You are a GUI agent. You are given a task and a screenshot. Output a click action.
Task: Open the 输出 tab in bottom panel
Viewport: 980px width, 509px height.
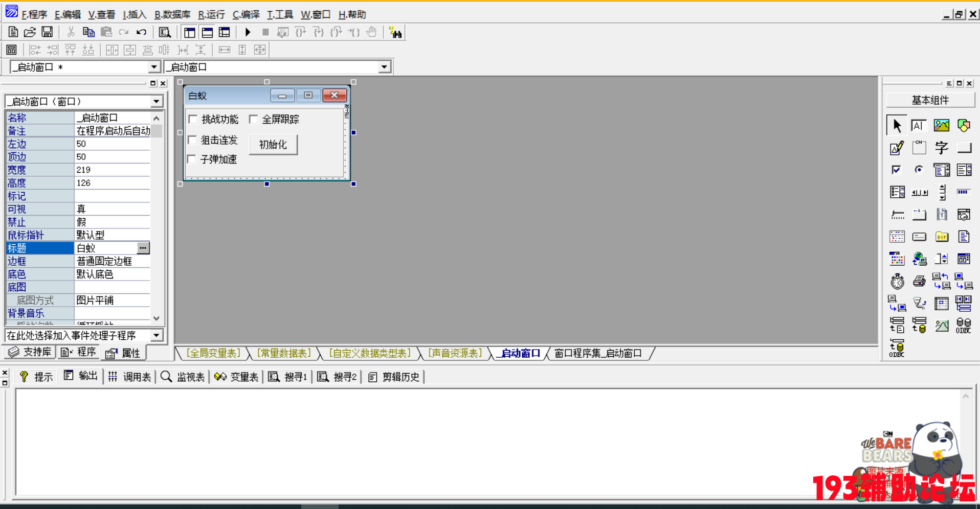pos(81,376)
